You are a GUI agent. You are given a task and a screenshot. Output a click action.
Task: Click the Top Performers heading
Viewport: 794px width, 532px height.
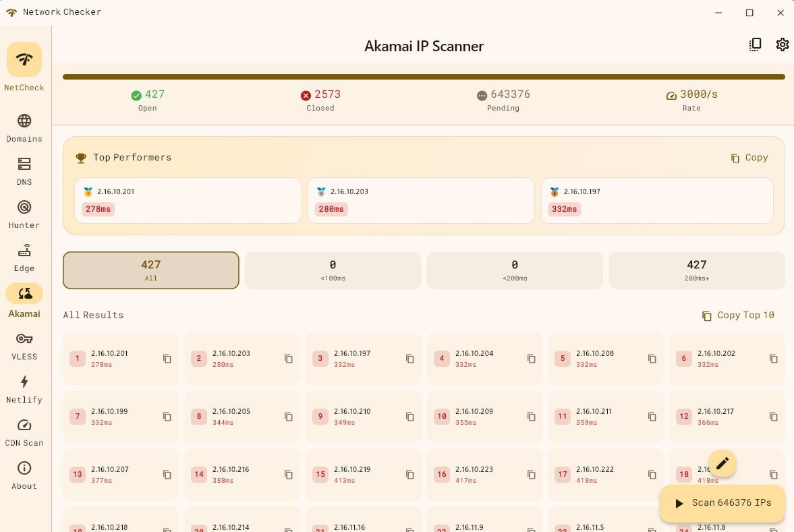coord(132,157)
